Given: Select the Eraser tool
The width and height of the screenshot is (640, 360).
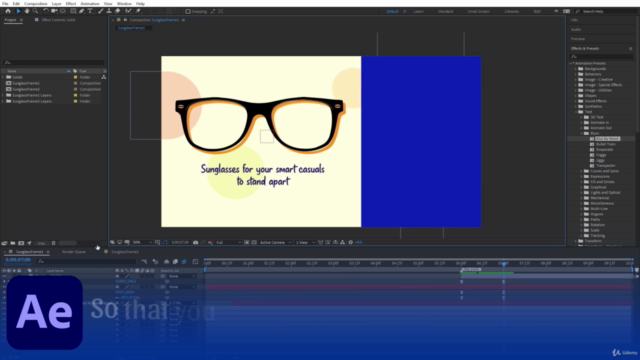Looking at the screenshot, I should click(118, 11).
